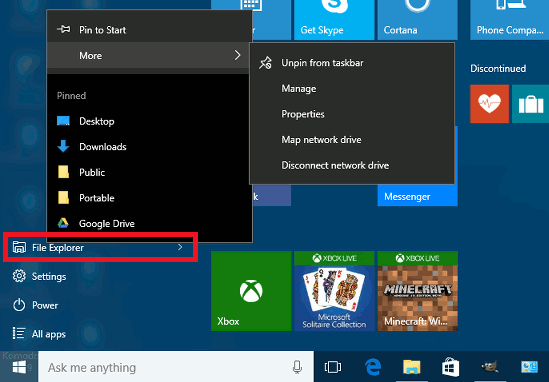Click the Cortana microphone icon
This screenshot has width=549, height=382.
[297, 367]
